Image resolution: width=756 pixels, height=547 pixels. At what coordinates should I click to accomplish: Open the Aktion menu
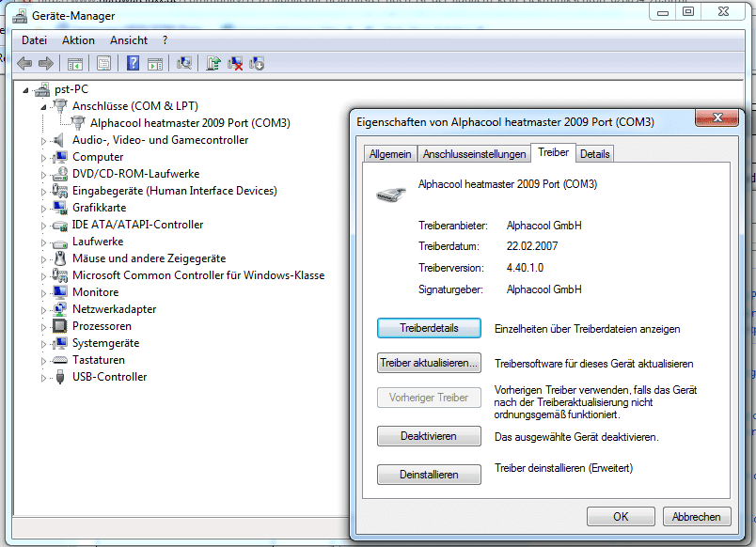pyautogui.click(x=78, y=40)
